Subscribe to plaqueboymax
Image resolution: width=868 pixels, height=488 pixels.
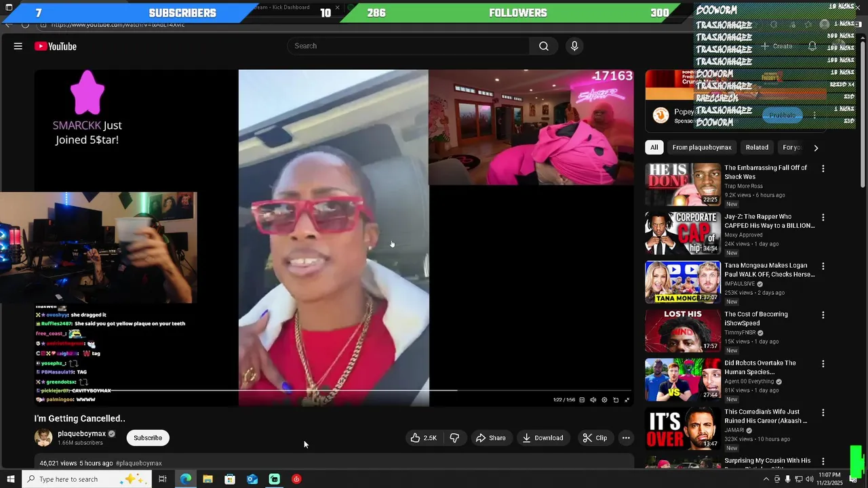[148, 438]
